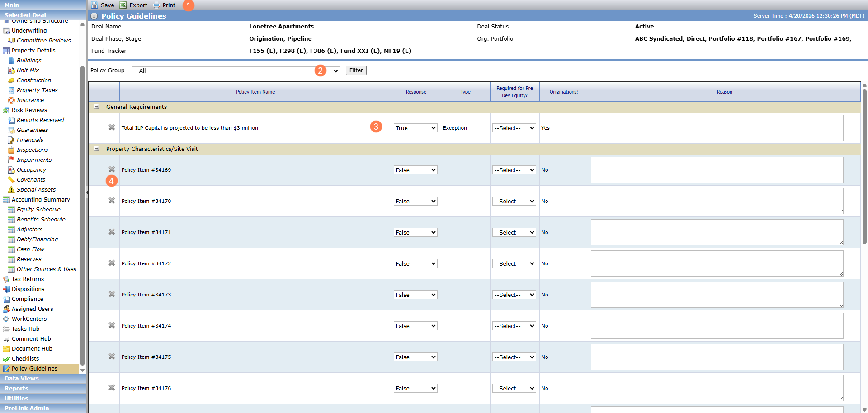
Task: Click the Special Assets warning icon
Action: click(11, 190)
